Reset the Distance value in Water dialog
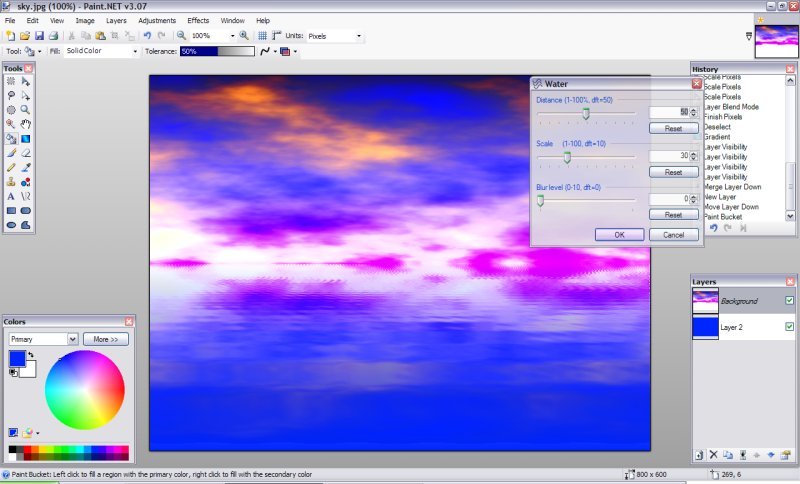800x484 pixels. point(673,128)
